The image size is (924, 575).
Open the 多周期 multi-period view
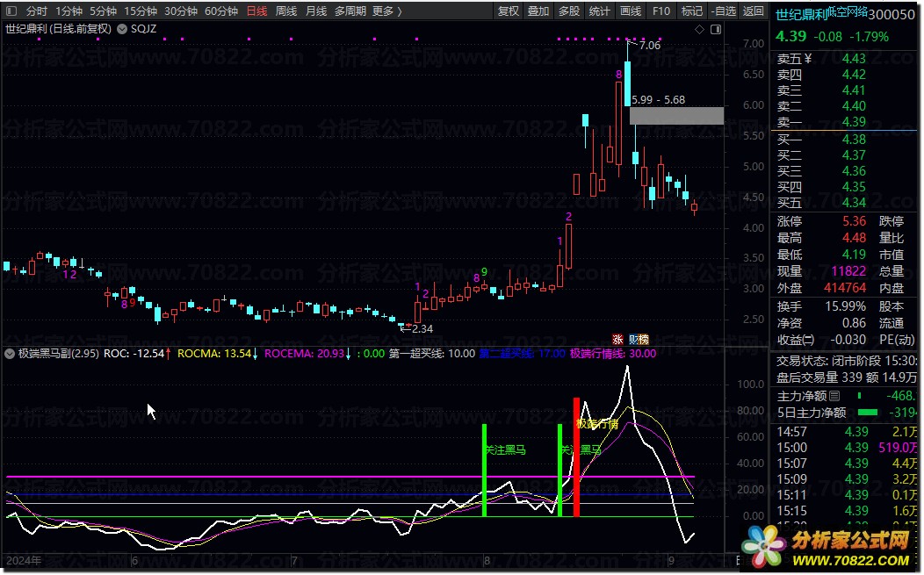click(x=350, y=11)
